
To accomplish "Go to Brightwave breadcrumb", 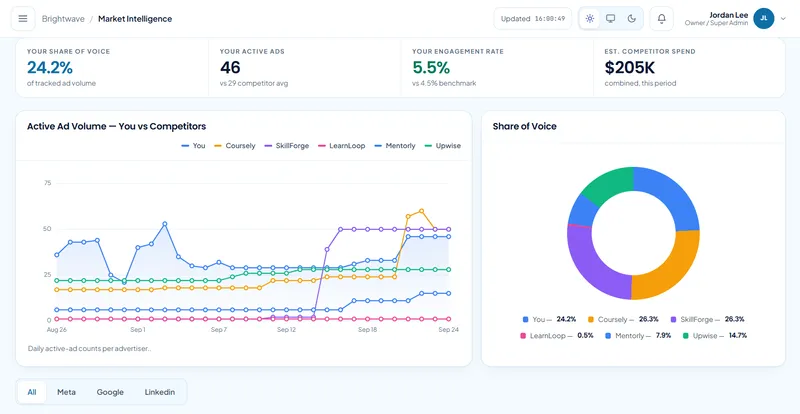I will coord(63,19).
